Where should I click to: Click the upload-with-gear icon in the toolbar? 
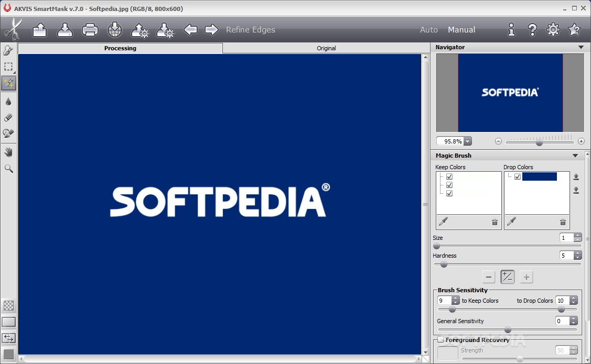pos(140,30)
